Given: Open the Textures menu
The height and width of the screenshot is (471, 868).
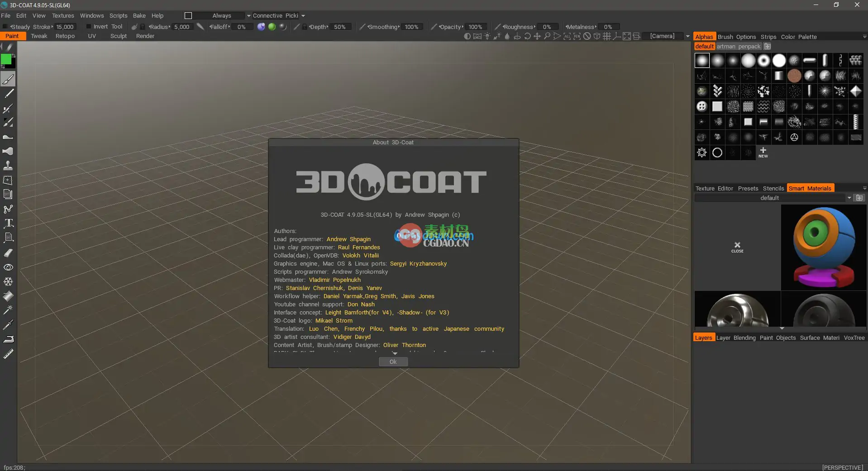Looking at the screenshot, I should [63, 16].
